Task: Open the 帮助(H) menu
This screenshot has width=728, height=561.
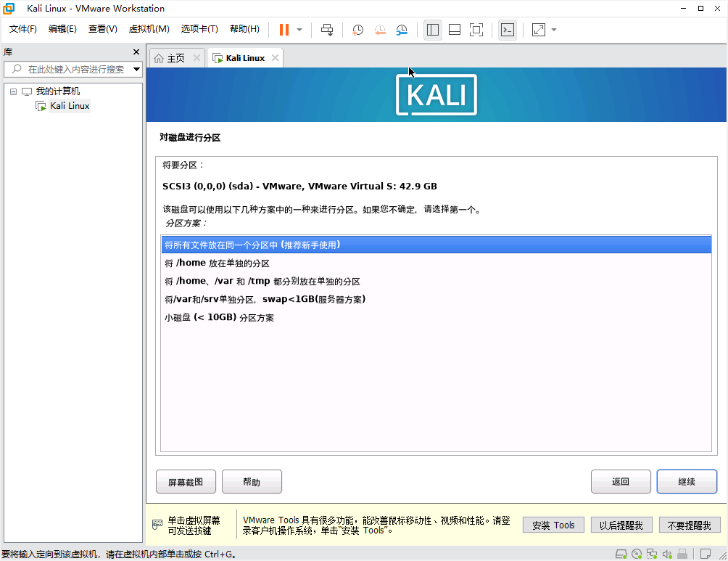Action: point(244,29)
